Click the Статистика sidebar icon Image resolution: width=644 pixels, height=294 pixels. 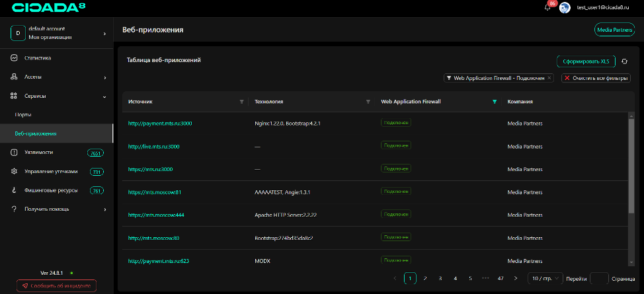(x=13, y=58)
